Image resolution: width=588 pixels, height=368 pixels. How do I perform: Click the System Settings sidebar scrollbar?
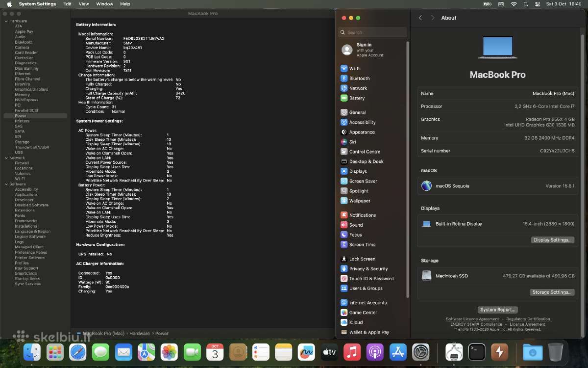[x=408, y=169]
